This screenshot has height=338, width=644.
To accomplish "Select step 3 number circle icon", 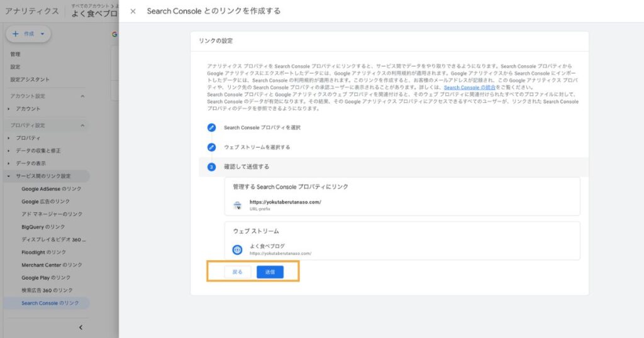I will [211, 167].
